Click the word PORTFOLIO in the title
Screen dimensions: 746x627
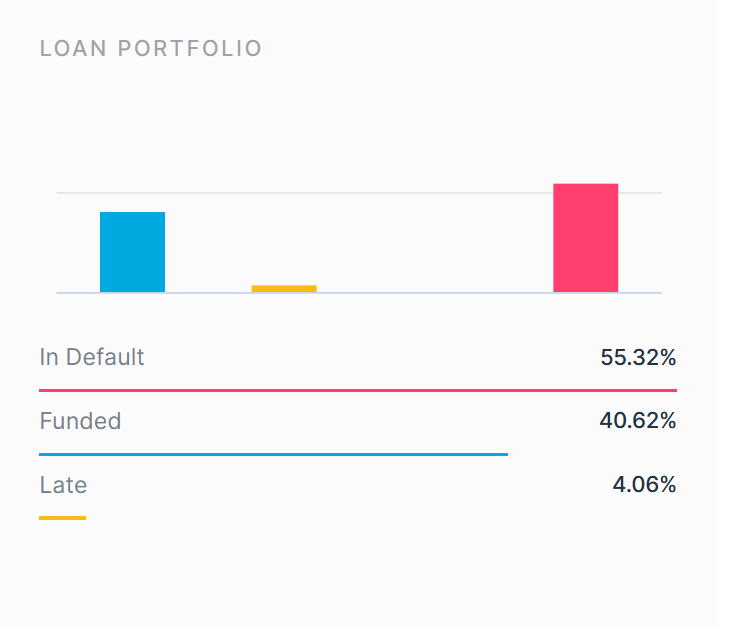tap(190, 48)
